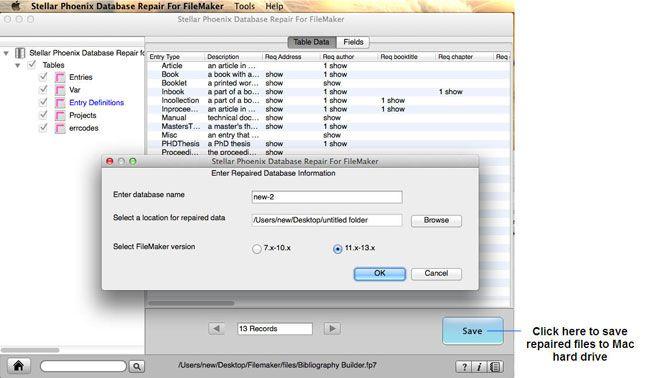Click the search text box at bottom
The height and width of the screenshot is (378, 645).
pos(83,366)
